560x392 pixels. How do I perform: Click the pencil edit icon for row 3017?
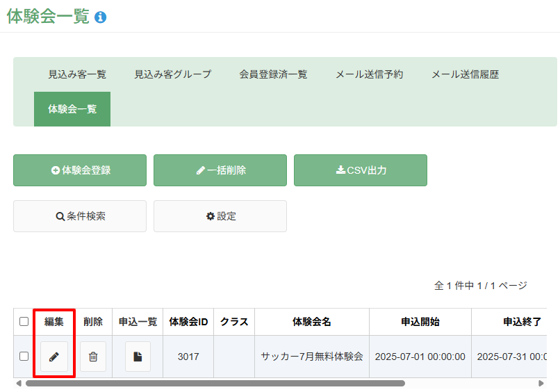(54, 357)
